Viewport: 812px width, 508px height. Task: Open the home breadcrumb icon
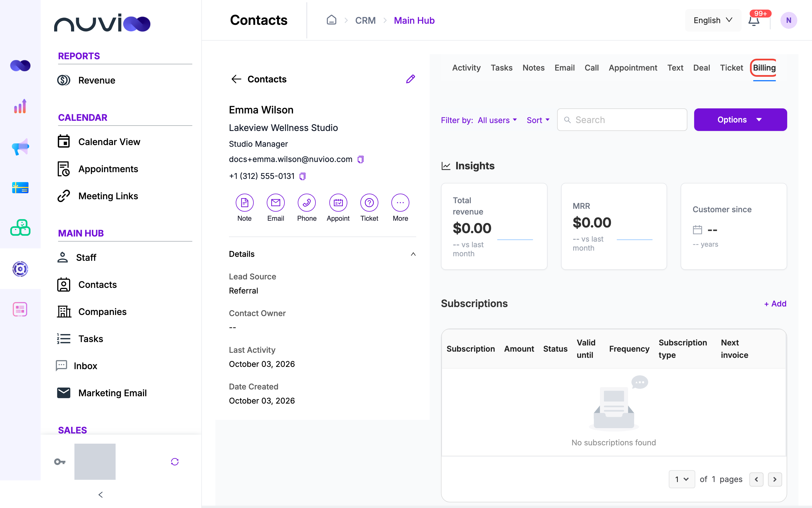[x=332, y=20]
